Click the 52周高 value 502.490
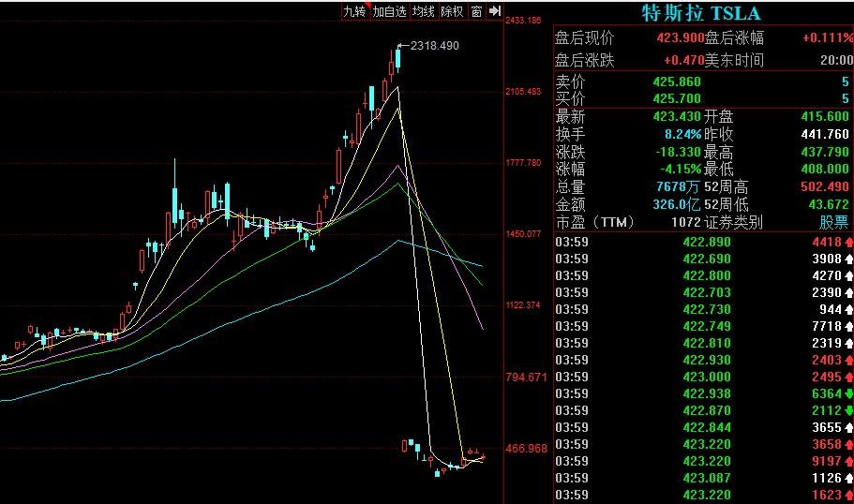Viewport: 854px width, 504px height. (825, 186)
